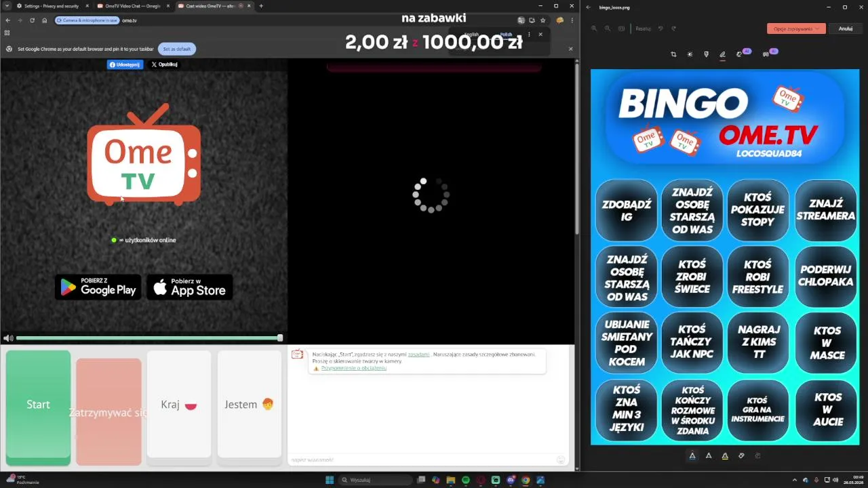868x488 pixels.
Task: Click the green Start button
Action: tap(38, 407)
